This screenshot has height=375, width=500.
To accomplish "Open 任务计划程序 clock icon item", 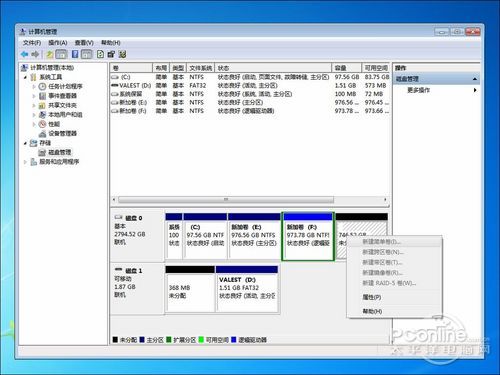I will 65,86.
